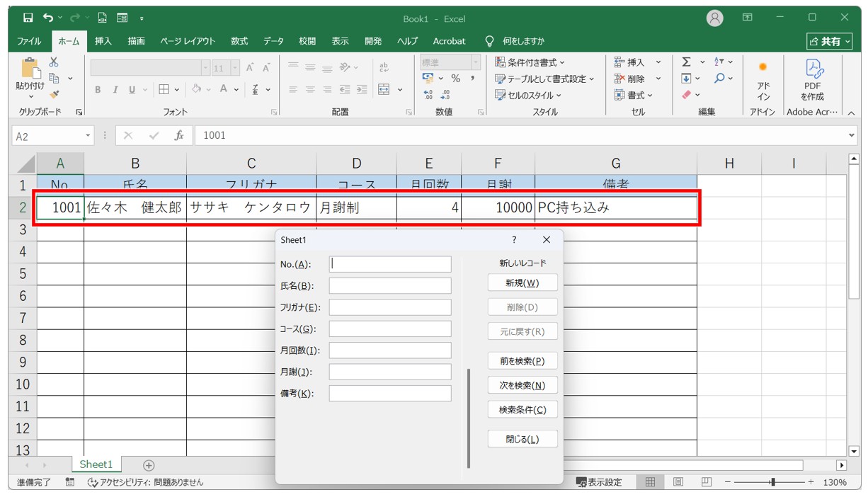Click the user account avatar icon

coord(715,18)
